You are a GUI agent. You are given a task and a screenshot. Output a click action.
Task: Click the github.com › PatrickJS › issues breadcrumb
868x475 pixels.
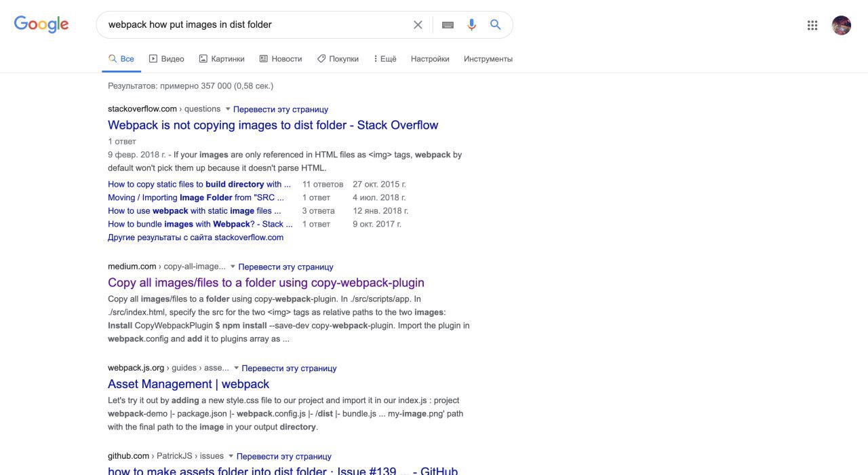coord(166,456)
